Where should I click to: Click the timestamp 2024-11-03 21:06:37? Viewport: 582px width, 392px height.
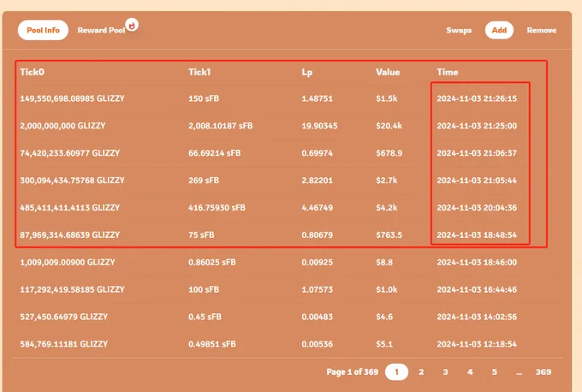coord(477,153)
